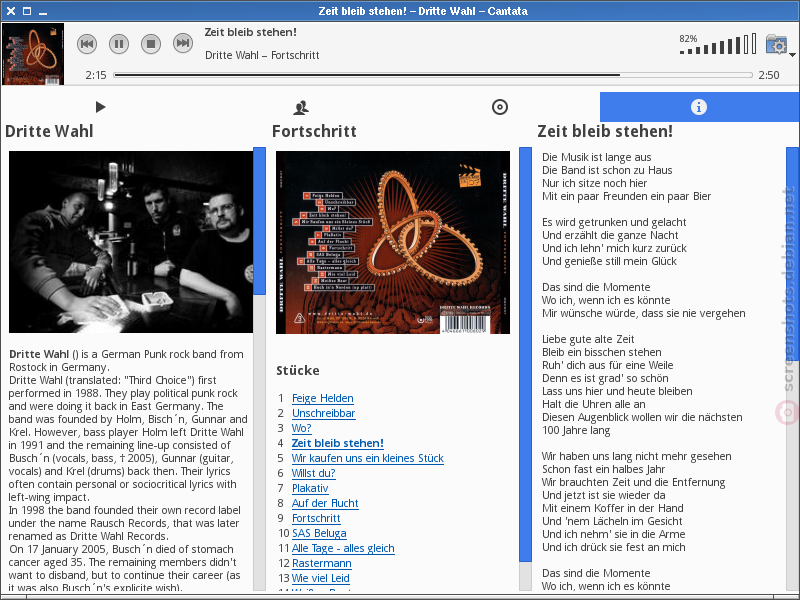800x600 pixels.
Task: Click the bold track 4 link Zeit bleib stehen!
Action: click(x=338, y=443)
